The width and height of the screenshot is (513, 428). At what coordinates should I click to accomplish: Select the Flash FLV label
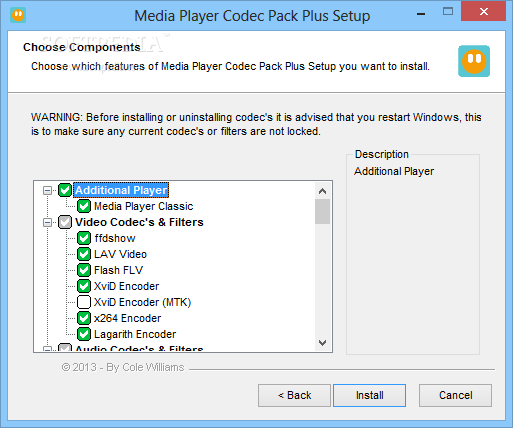(x=118, y=270)
